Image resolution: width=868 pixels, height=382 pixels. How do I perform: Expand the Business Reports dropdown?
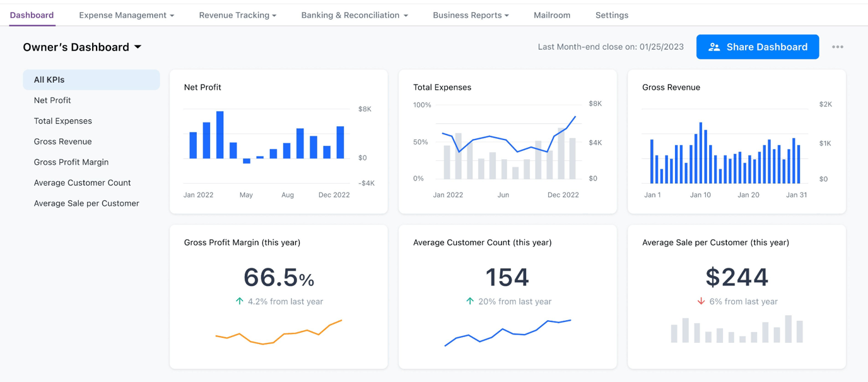tap(471, 15)
